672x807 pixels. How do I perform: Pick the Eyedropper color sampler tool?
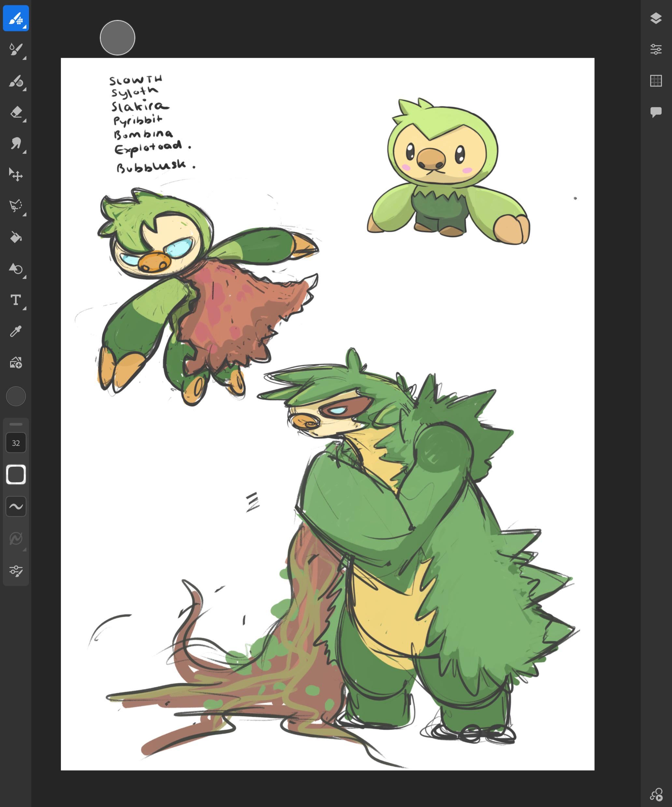(x=16, y=331)
